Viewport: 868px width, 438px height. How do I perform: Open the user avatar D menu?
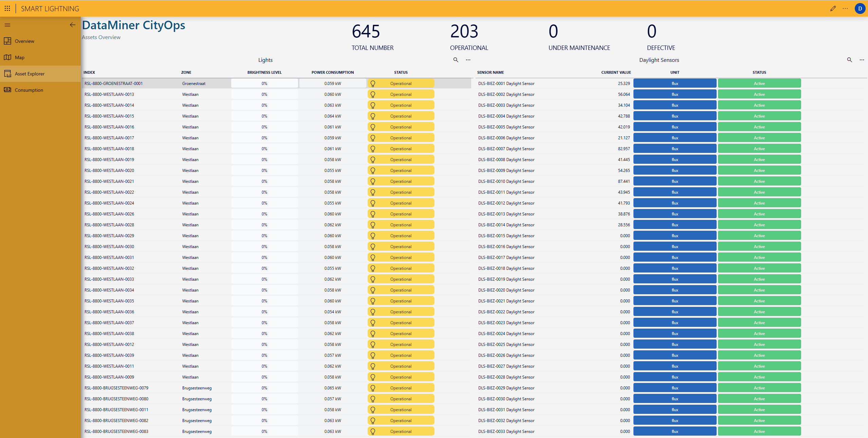point(860,8)
